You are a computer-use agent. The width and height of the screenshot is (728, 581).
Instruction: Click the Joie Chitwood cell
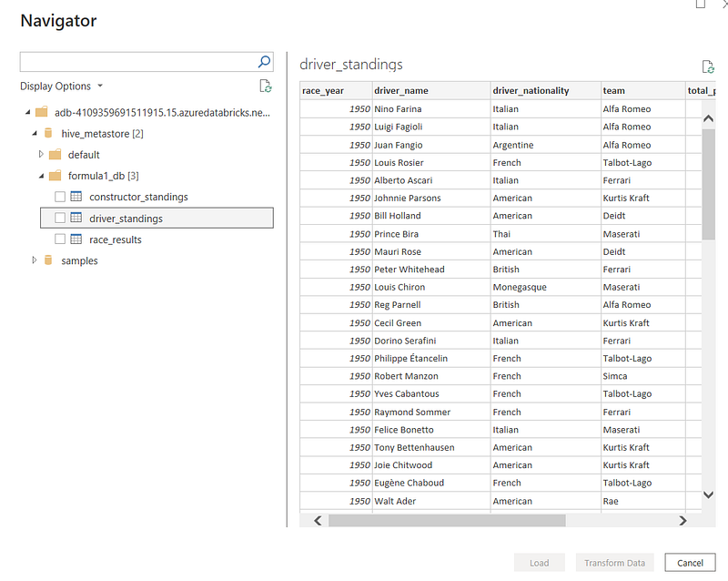[x=431, y=465]
